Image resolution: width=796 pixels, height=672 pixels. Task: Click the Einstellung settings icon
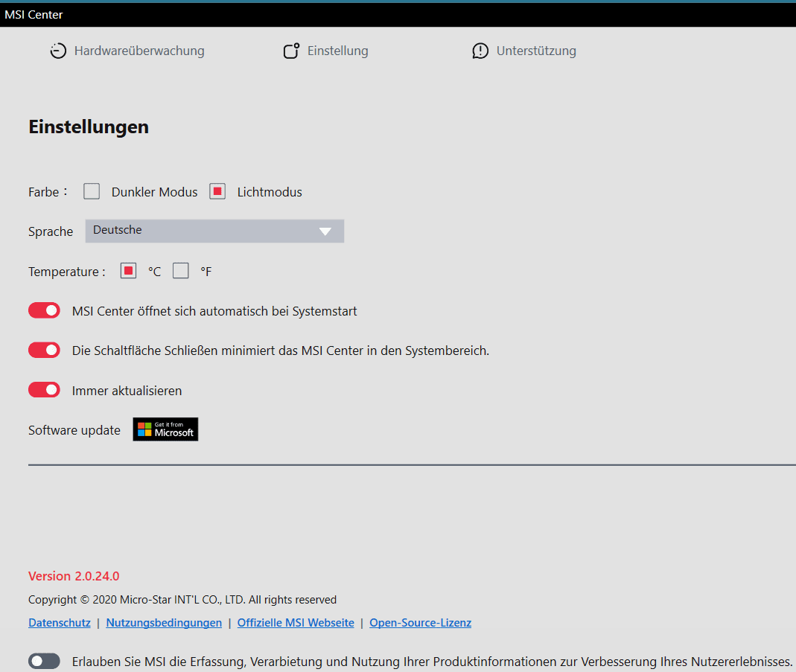291,51
